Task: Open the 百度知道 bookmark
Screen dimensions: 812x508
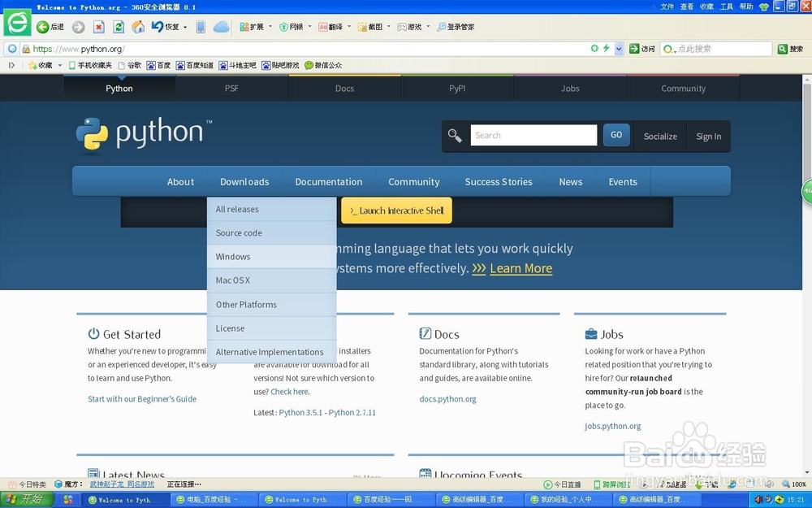Action: (194, 65)
